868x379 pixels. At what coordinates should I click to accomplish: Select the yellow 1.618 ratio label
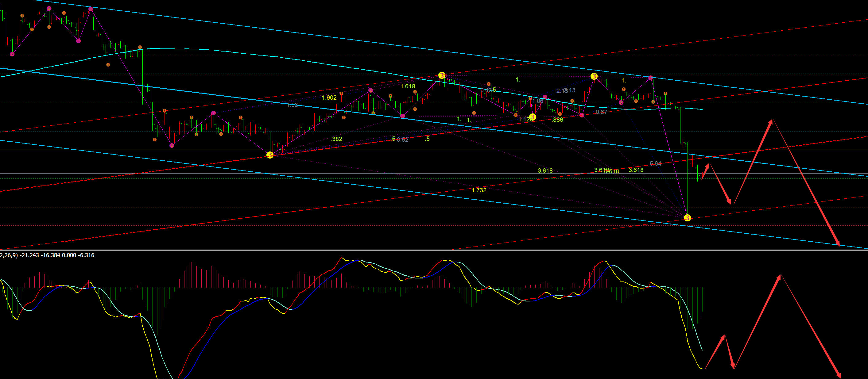(x=408, y=86)
